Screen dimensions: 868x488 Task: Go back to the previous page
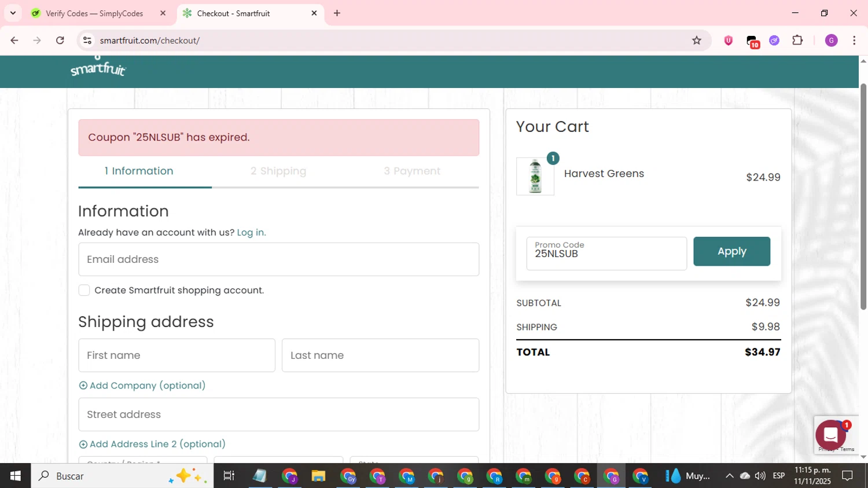[x=14, y=41]
